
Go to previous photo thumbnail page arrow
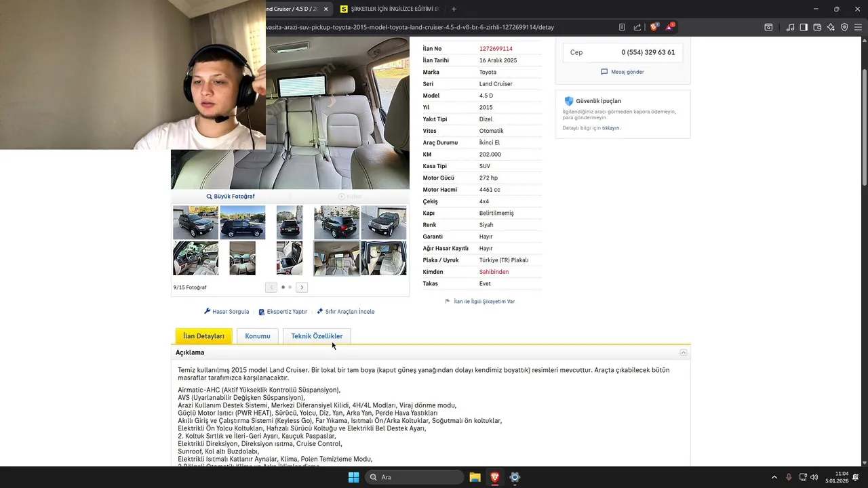(x=271, y=287)
